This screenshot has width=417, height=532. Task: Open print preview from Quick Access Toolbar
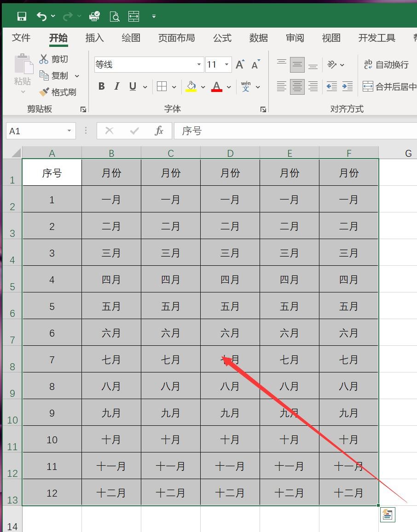(114, 16)
